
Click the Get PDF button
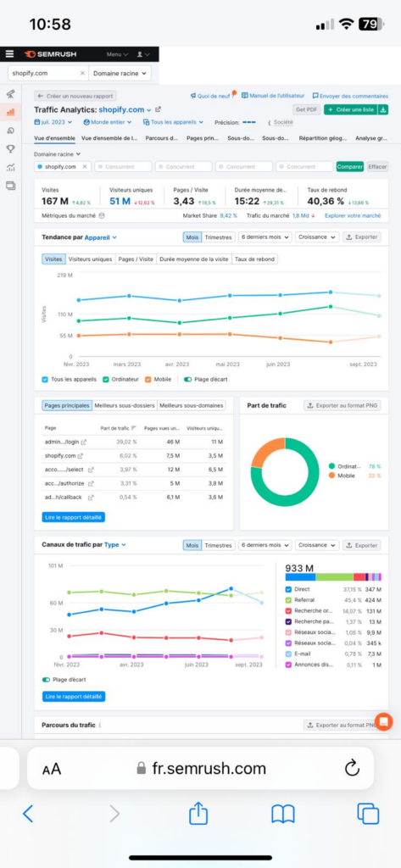pos(307,109)
